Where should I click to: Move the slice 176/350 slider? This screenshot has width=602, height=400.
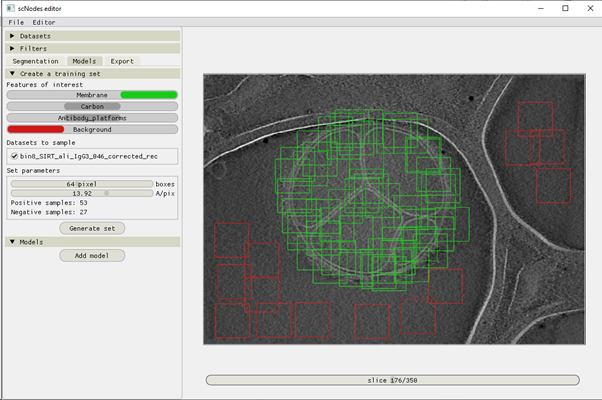coord(392,380)
